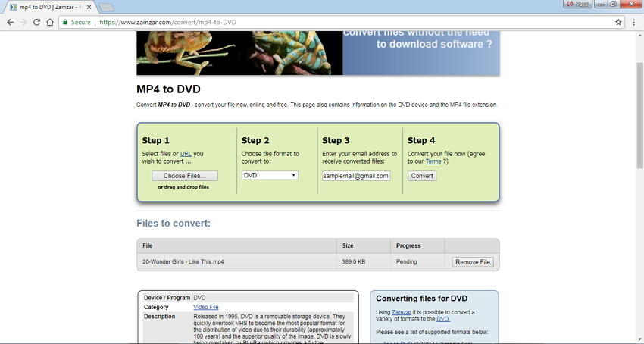Click the 'MP4 to DVD' heading
Viewport: 644px width, 344px height.
pos(168,89)
